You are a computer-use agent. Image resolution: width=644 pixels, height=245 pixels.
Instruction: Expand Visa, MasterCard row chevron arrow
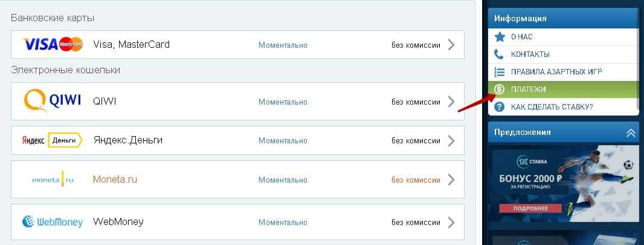click(451, 44)
